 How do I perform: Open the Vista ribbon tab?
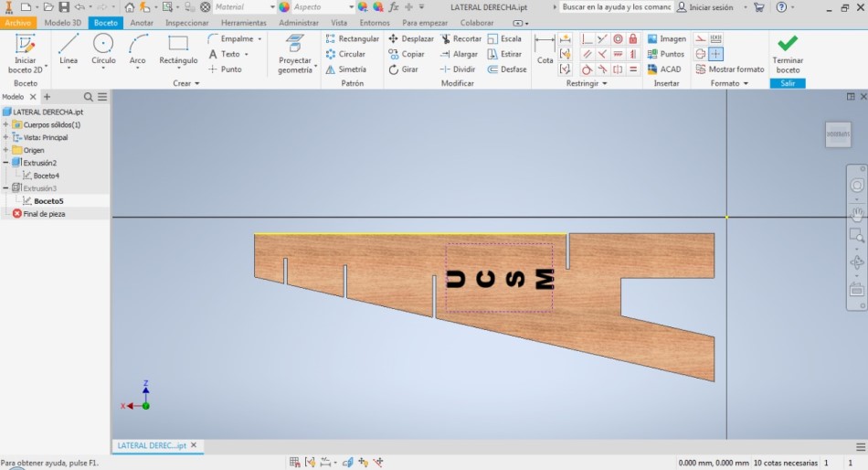(339, 23)
